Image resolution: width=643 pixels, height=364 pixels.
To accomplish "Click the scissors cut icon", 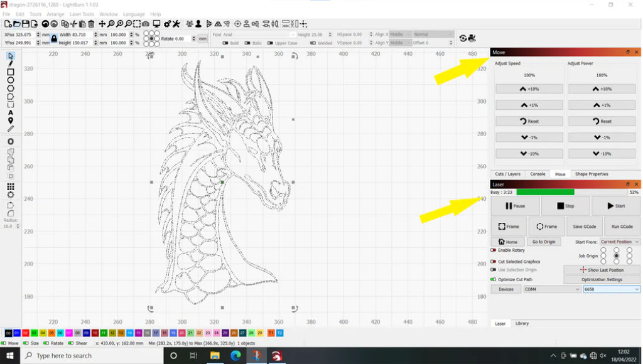I will click(73, 24).
